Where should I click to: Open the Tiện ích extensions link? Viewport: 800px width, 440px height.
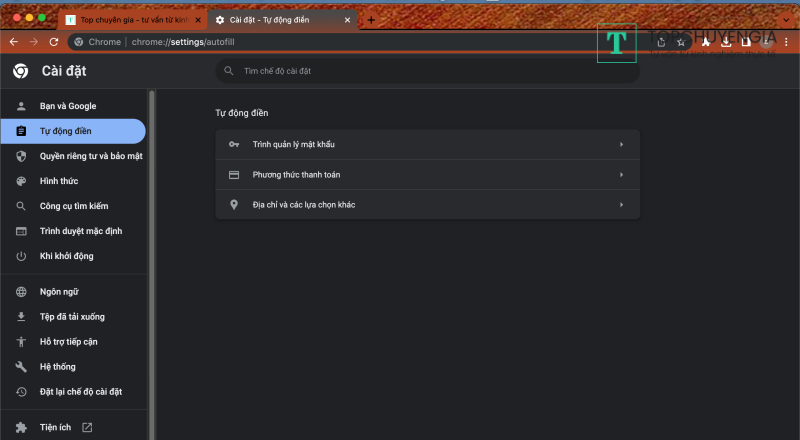tap(56, 428)
